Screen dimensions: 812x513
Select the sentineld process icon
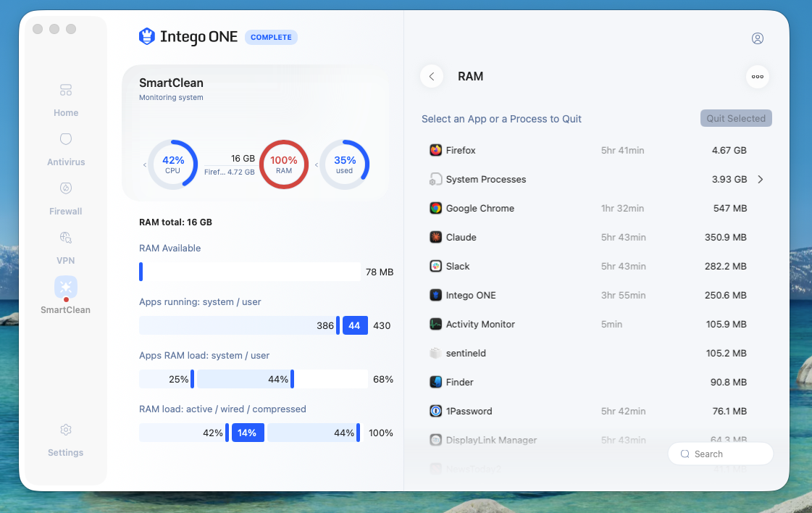tap(435, 354)
